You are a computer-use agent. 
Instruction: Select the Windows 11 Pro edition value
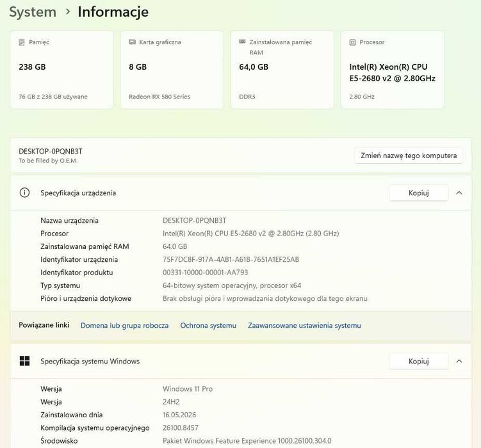188,389
